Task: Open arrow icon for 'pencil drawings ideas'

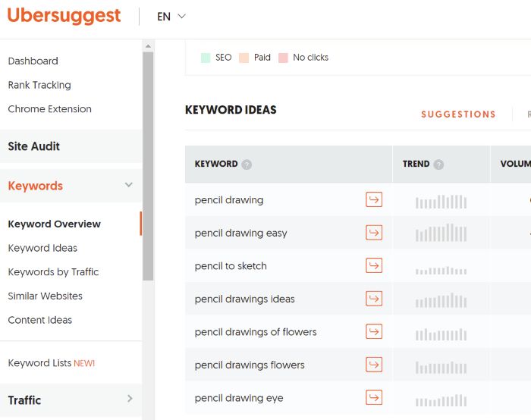Action: click(374, 299)
